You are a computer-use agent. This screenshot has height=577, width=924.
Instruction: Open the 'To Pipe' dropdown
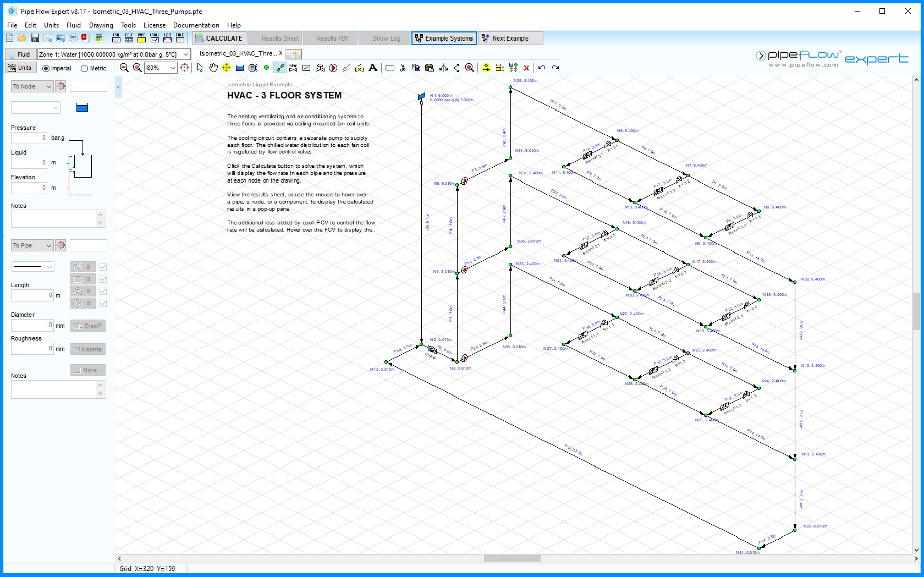32,245
